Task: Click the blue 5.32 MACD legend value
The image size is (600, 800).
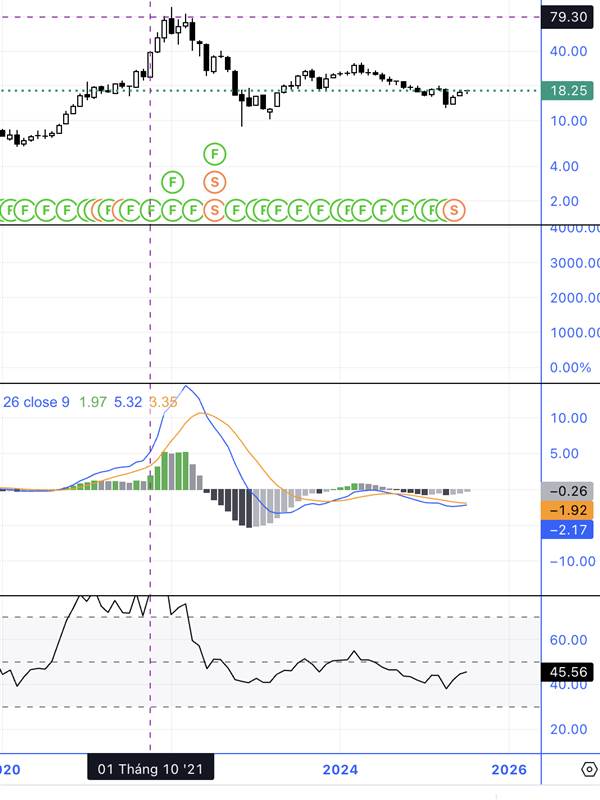Action: pos(128,402)
